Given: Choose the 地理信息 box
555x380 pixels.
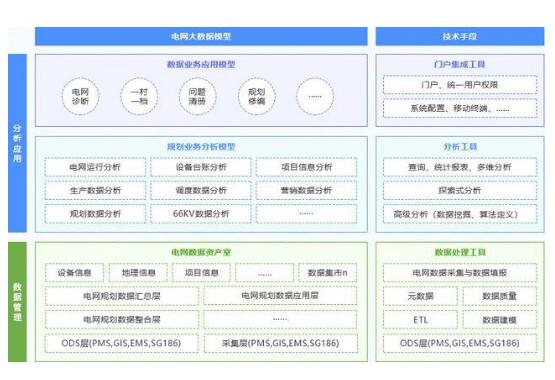Looking at the screenshot, I should coord(138,273).
